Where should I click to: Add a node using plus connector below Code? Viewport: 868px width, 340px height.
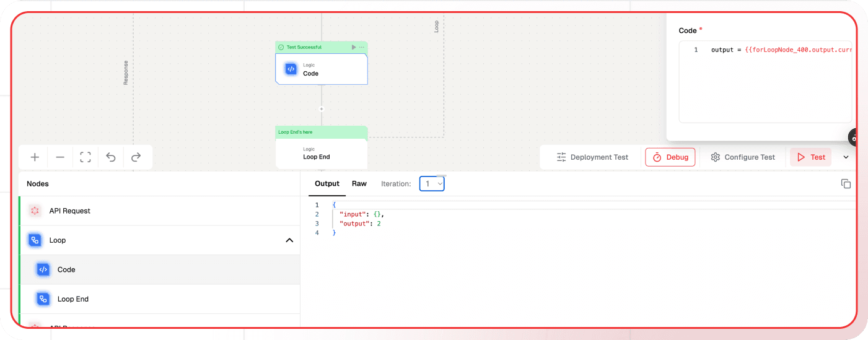coord(322,109)
